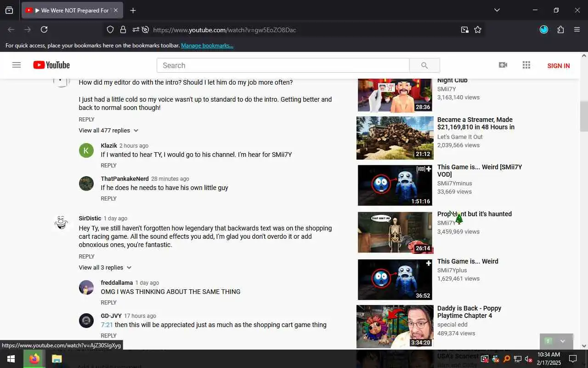Screen dimensions: 588x368
Task: Open the 36:52 This Game is Weird thumbnail
Action: click(395, 280)
